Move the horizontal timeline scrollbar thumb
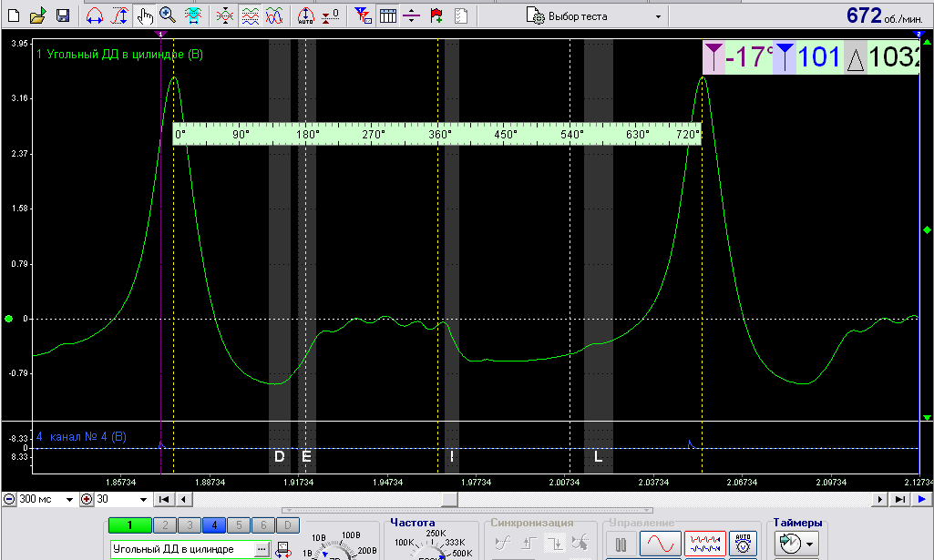Screen dimensions: 934x560 point(449,499)
